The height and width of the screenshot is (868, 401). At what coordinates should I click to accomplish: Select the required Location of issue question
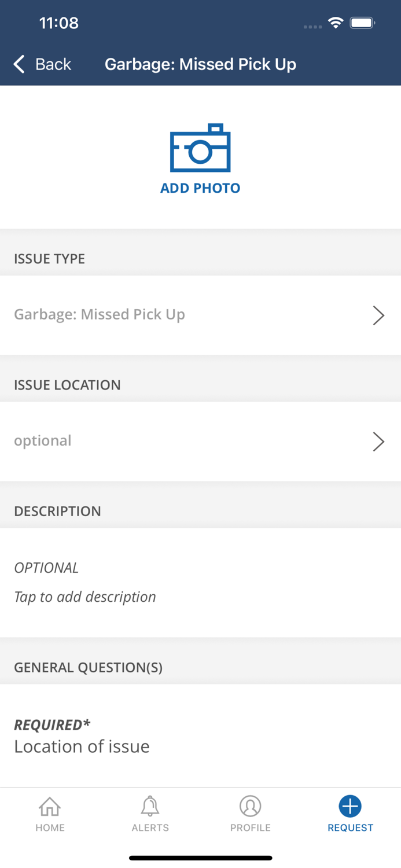[200, 735]
